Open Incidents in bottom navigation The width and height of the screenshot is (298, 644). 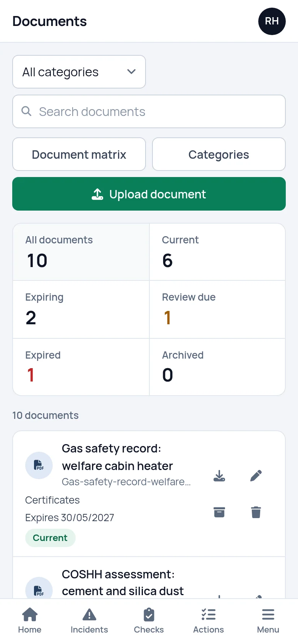pyautogui.click(x=89, y=621)
